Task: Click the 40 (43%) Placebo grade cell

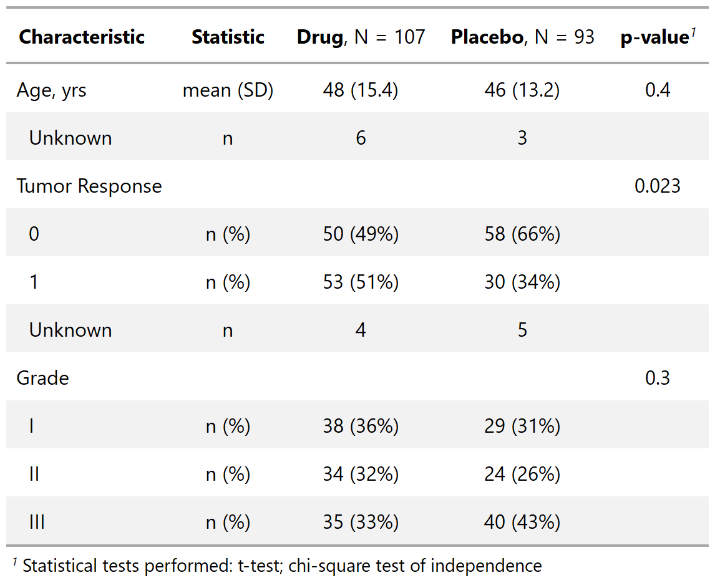Action: tap(522, 522)
